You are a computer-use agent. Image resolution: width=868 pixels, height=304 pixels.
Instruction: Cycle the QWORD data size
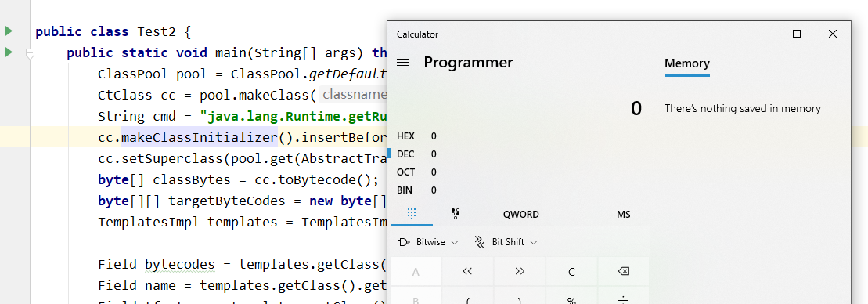click(x=521, y=215)
